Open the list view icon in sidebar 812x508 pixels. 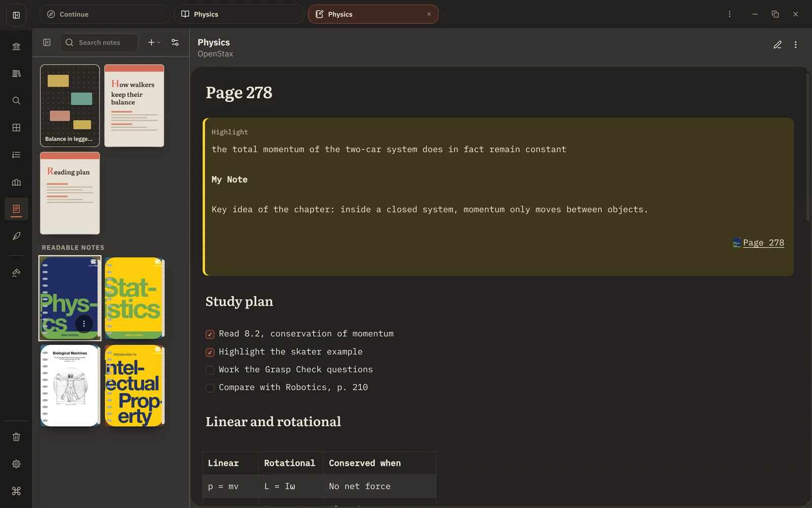tap(16, 155)
